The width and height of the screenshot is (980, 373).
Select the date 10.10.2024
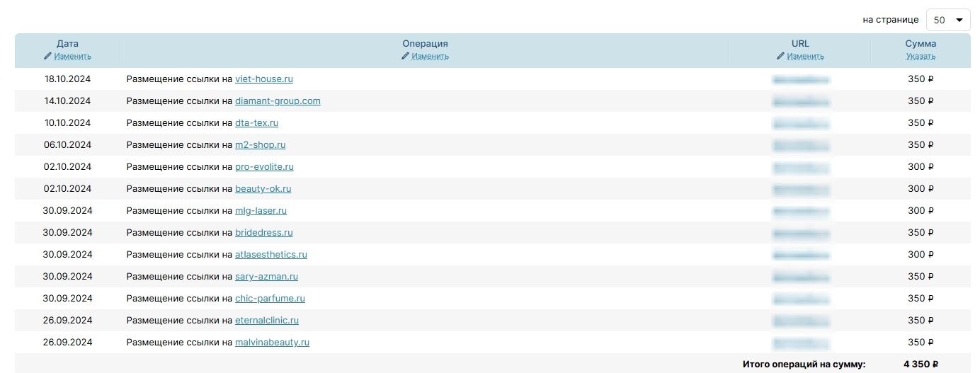(68, 123)
